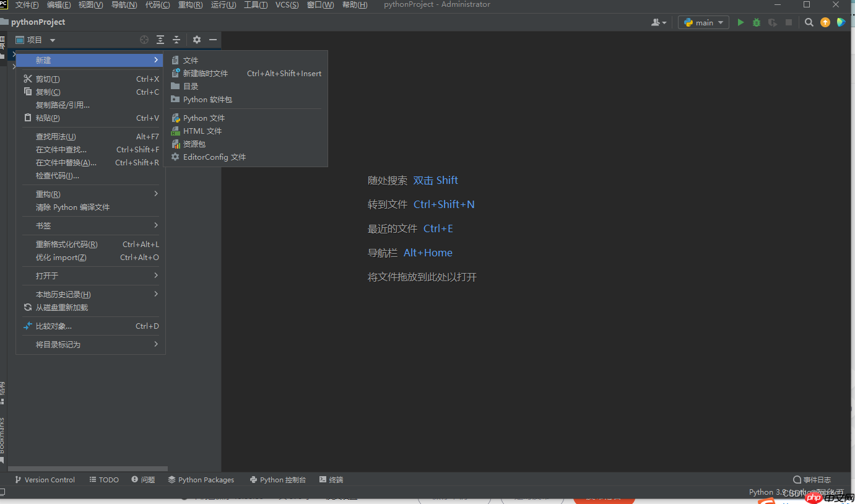Open the 代码(C) menu
This screenshot has height=504, width=855.
click(157, 5)
